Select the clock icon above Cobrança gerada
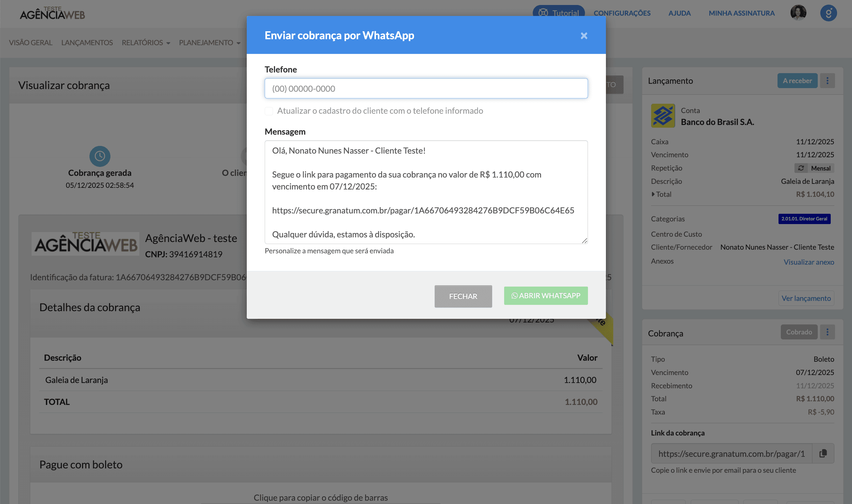 [99, 156]
